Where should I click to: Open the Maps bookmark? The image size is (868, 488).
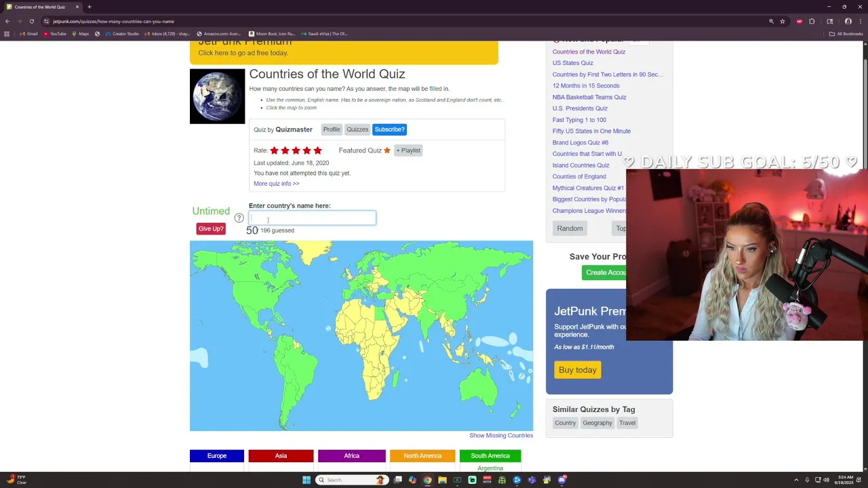tap(81, 34)
